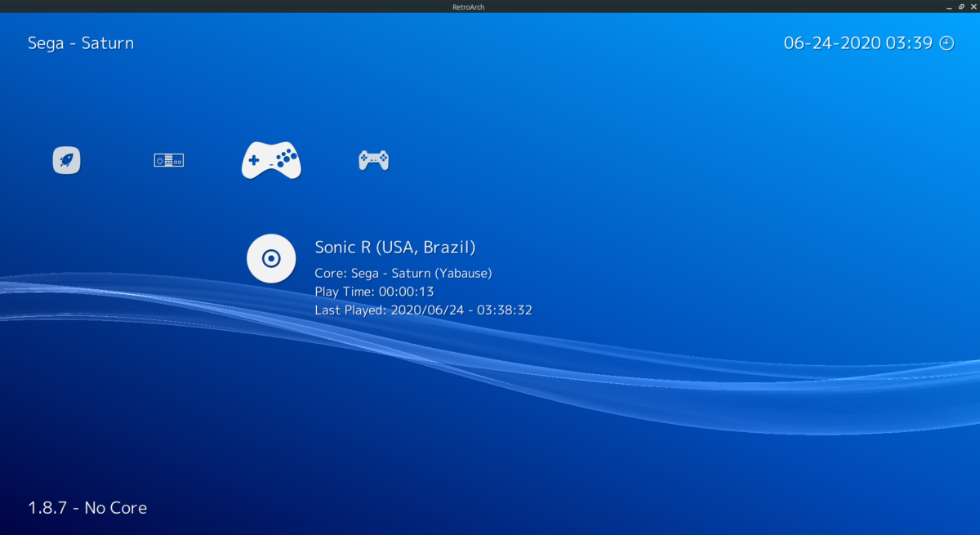Click the 1.8.7 - No Core version text

click(x=87, y=508)
